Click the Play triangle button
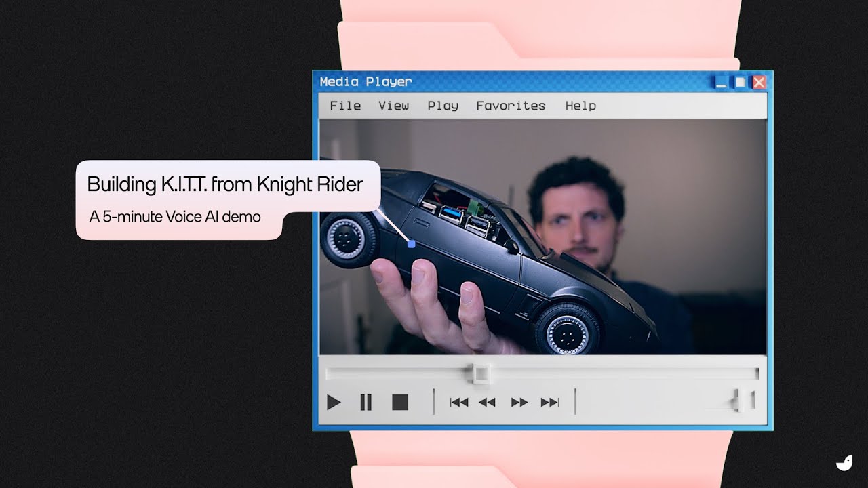 pos(334,403)
